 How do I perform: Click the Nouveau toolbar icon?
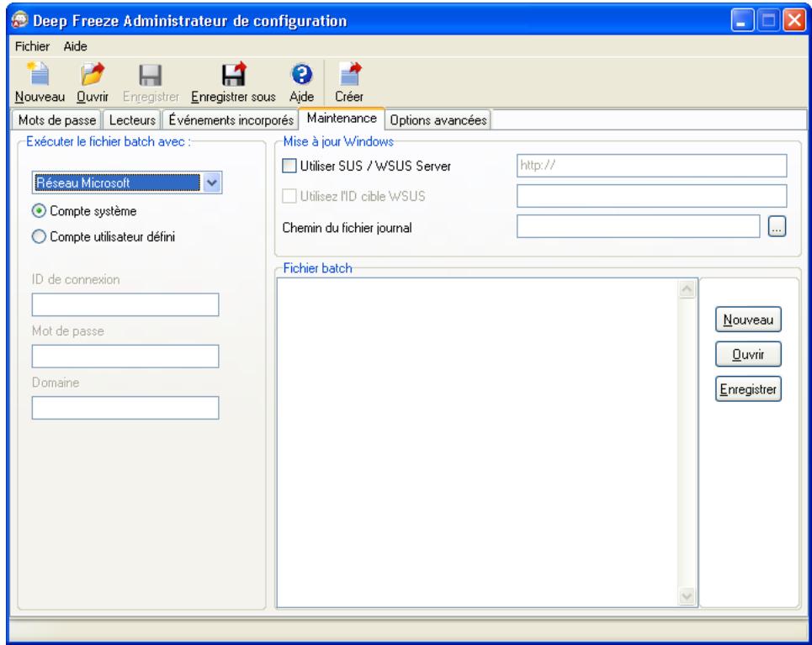[40, 74]
